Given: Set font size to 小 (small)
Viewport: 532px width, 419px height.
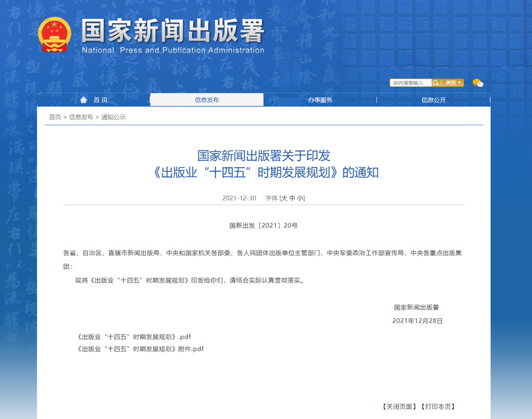Looking at the screenshot, I should click(300, 199).
